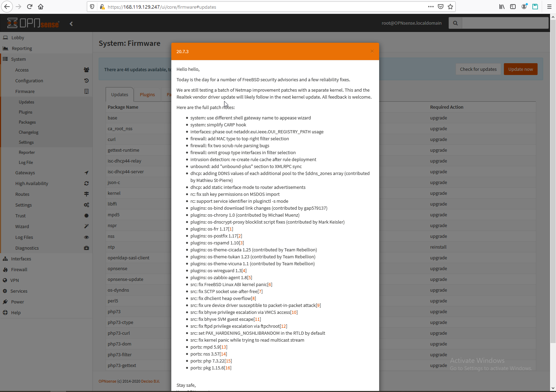This screenshot has width=556, height=392.
Task: Click the search magnifier icon
Action: [x=455, y=23]
